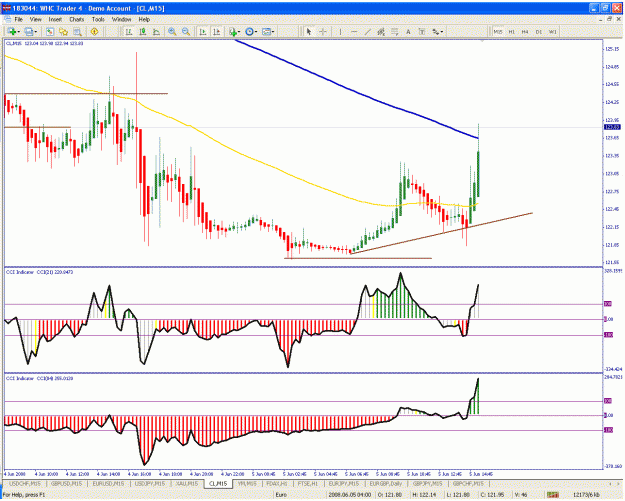Toggle chart shift from right edge
Screen dimensions: 625x501
point(216,31)
